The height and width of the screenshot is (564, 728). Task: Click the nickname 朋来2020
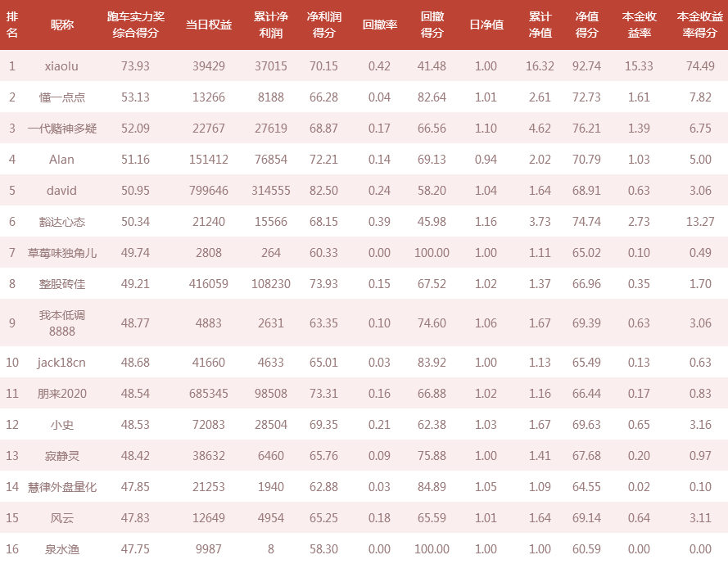61,393
